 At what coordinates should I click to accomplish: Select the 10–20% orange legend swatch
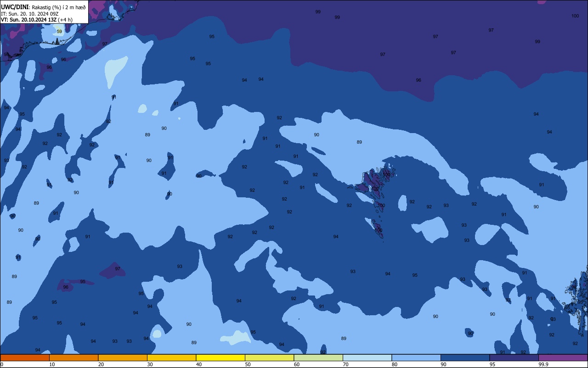coord(73,357)
